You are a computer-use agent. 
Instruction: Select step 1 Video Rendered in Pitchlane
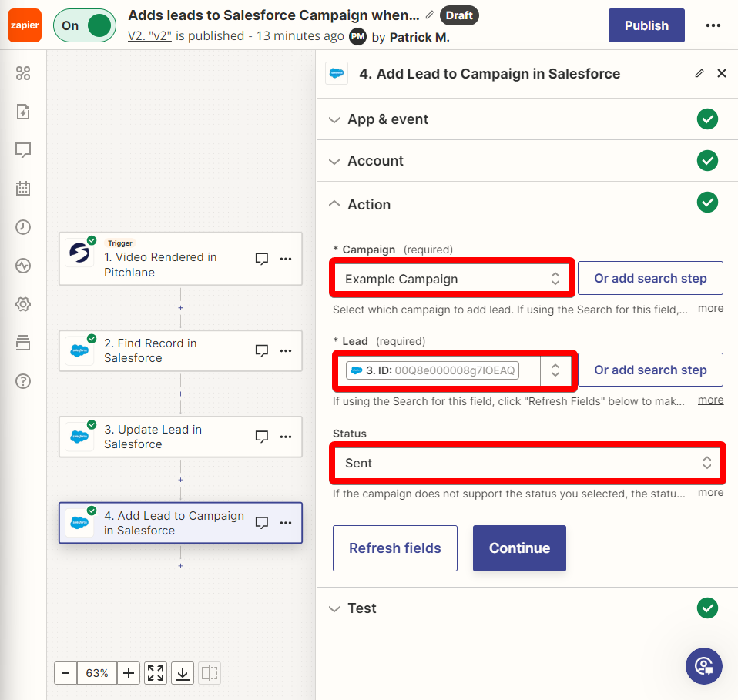[x=180, y=259]
